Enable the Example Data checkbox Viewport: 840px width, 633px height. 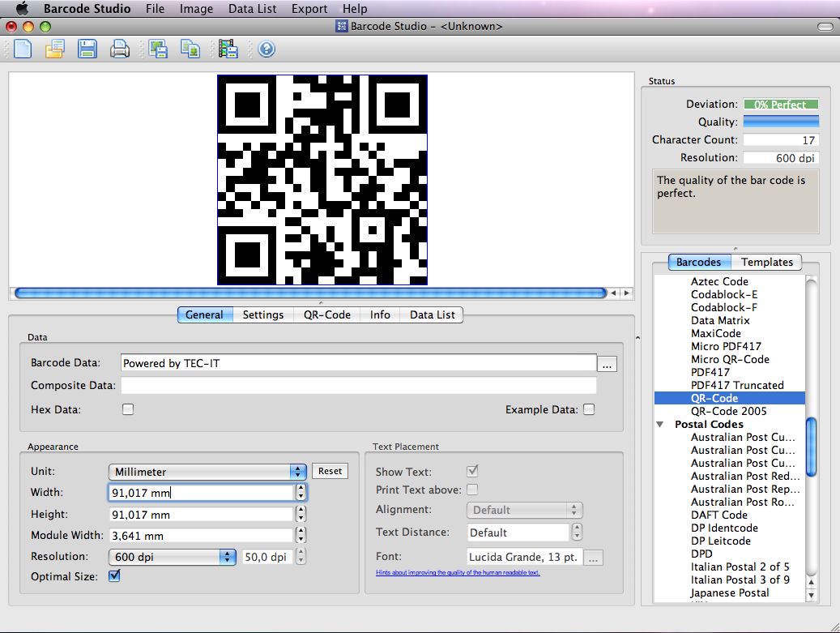tap(589, 409)
